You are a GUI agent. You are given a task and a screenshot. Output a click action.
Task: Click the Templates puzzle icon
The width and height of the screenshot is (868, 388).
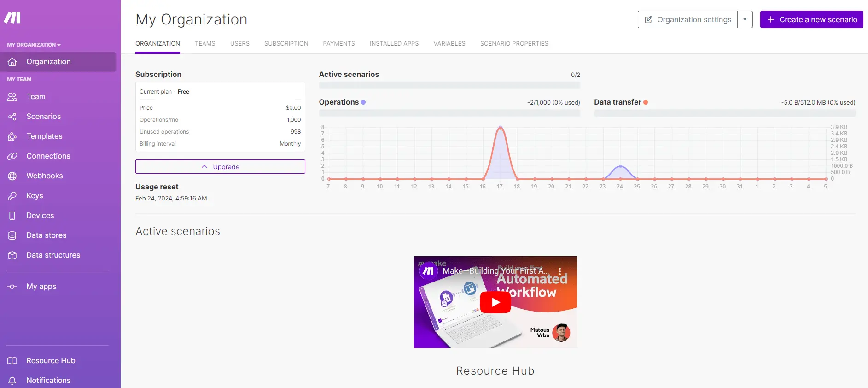click(x=12, y=136)
